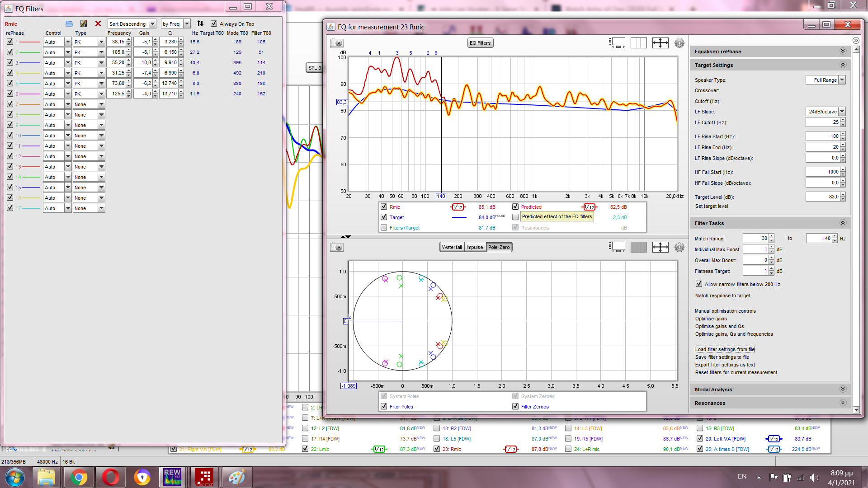Toggle Rmic trace visibility
The width and height of the screenshot is (868, 488).
click(384, 206)
